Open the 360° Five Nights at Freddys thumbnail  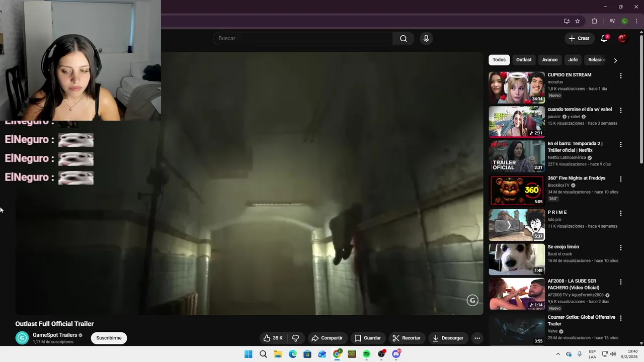(517, 191)
